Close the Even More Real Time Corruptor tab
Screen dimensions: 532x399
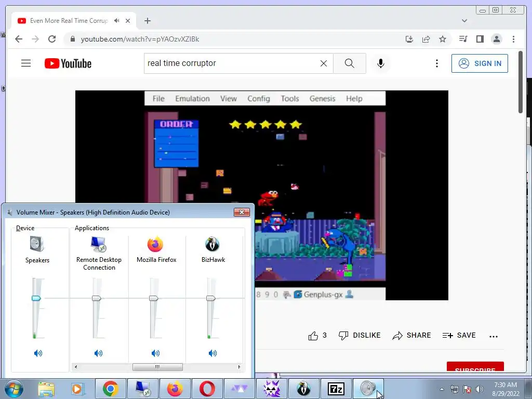pyautogui.click(x=128, y=21)
